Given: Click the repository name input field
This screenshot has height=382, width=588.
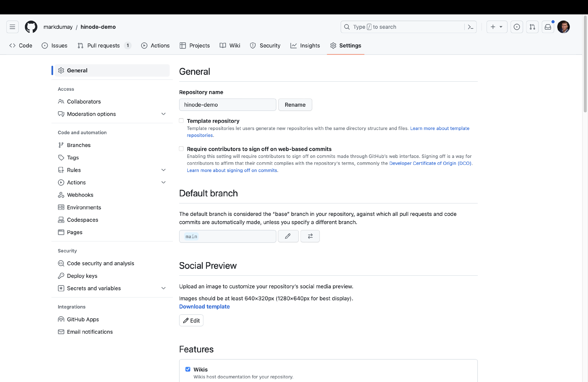Looking at the screenshot, I should 228,105.
